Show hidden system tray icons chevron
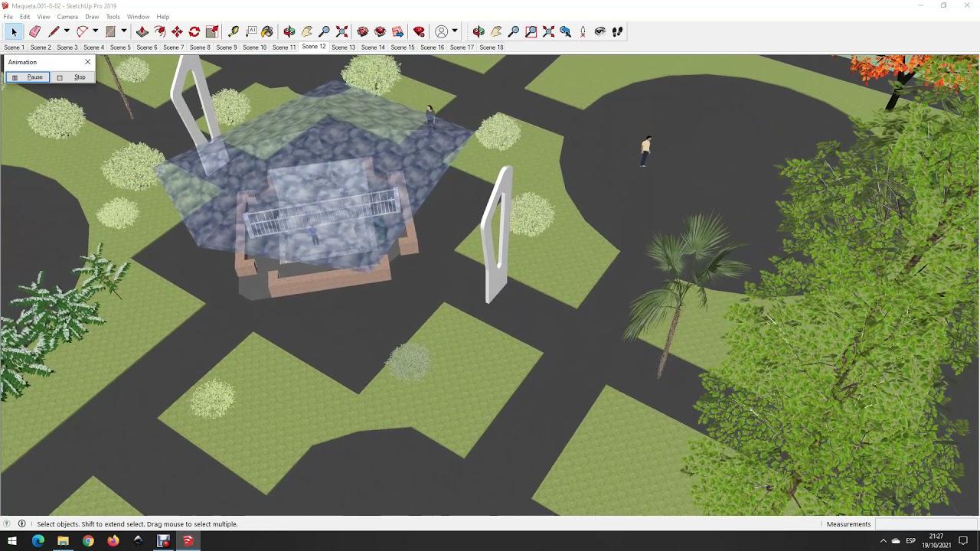 [883, 541]
